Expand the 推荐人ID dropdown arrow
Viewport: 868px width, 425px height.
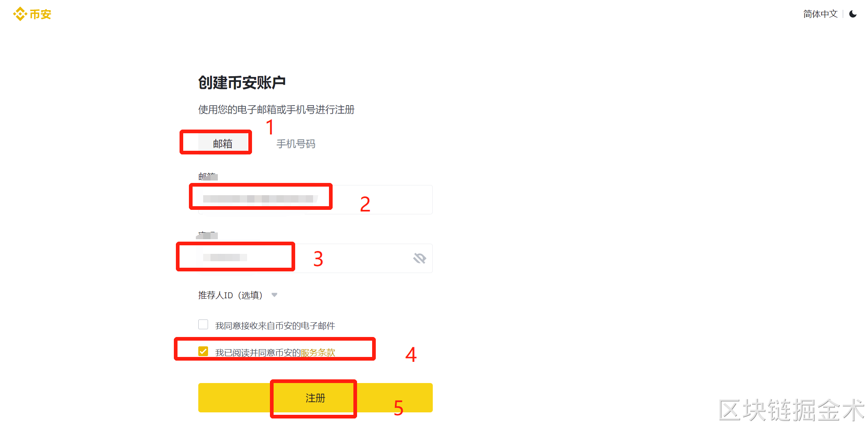pyautogui.click(x=274, y=295)
